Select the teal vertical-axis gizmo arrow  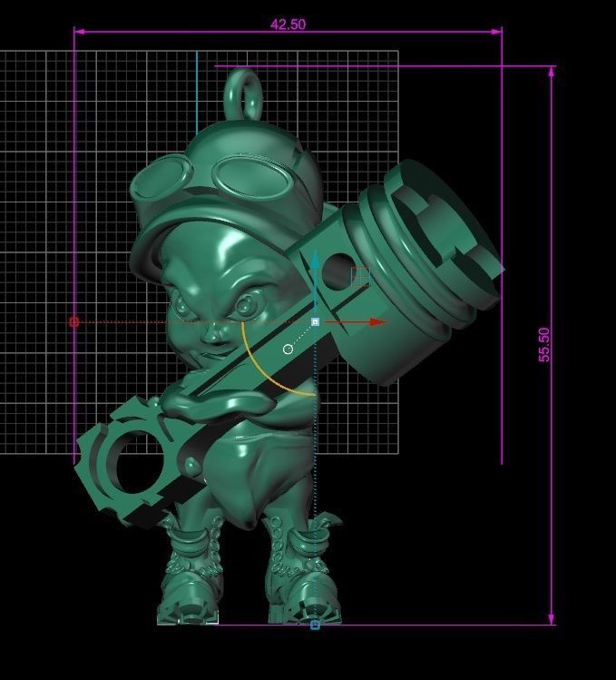click(315, 280)
